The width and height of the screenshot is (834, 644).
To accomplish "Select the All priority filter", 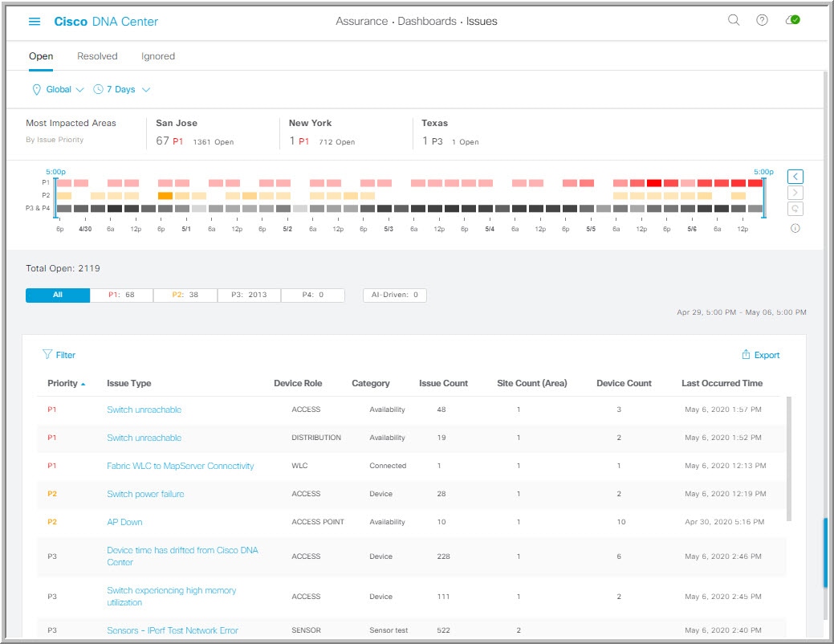I will 58,295.
